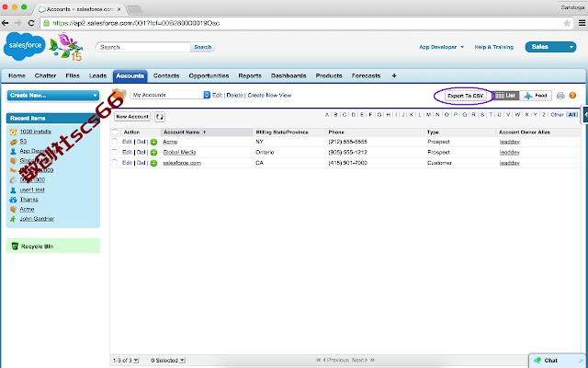Click the Help & Training link
Viewport: 588px width, 368px height.
(x=494, y=47)
